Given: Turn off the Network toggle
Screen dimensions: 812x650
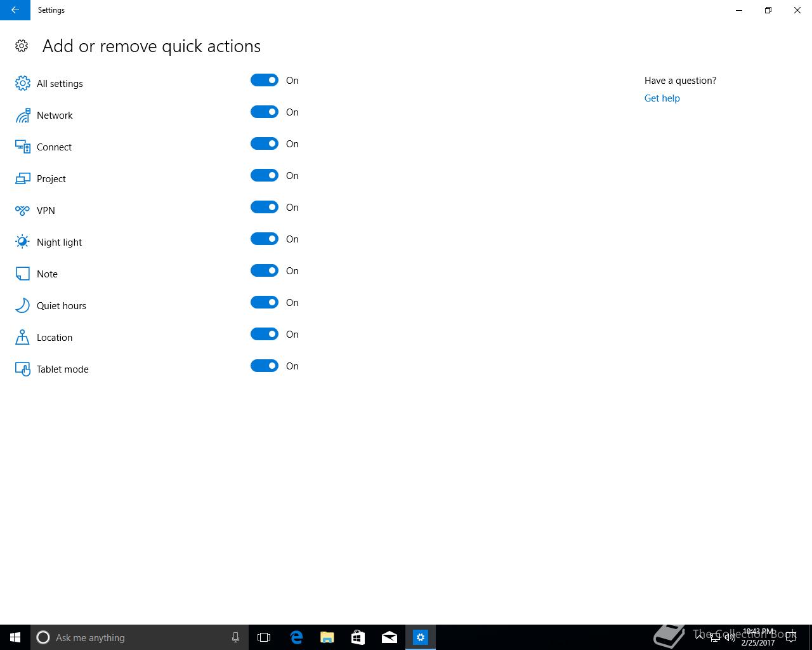Looking at the screenshot, I should coord(265,112).
